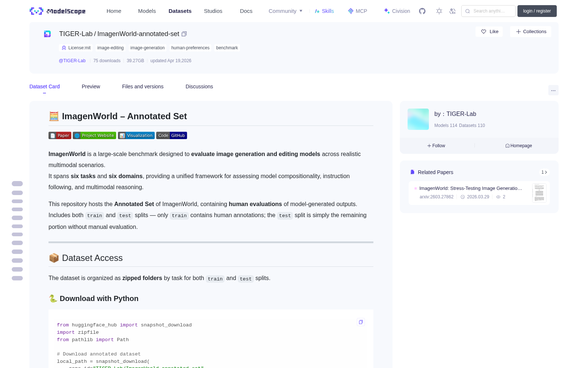The width and height of the screenshot is (588, 368).
Task: Expand Related Papers count arrow
Action: [544, 172]
